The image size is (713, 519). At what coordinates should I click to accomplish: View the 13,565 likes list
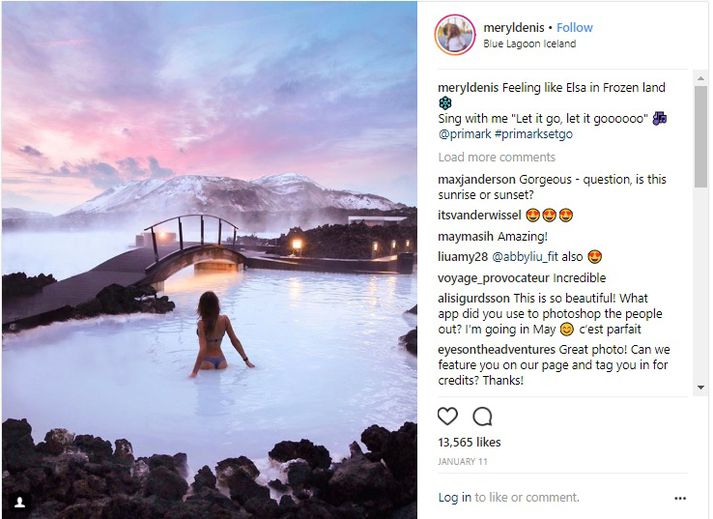[x=469, y=442]
